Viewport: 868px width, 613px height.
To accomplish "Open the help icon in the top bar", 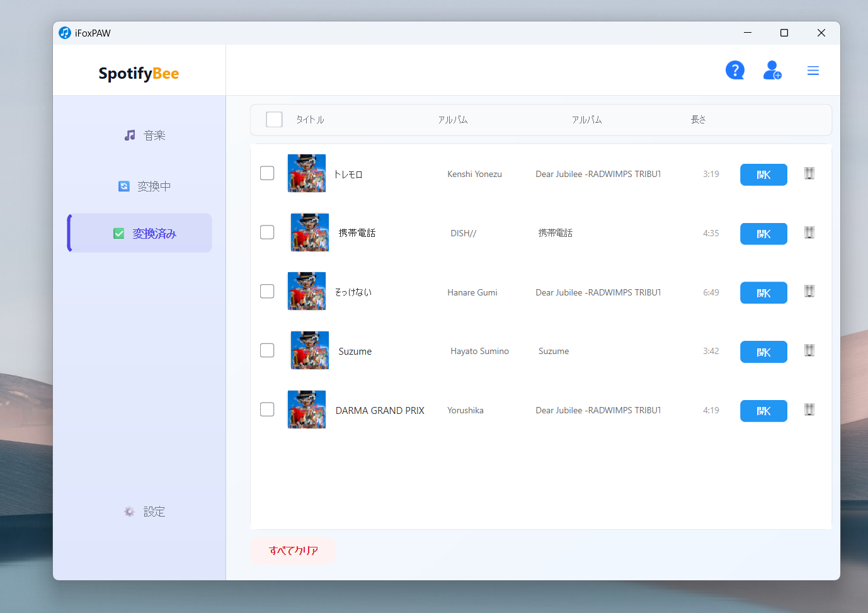I will [735, 70].
